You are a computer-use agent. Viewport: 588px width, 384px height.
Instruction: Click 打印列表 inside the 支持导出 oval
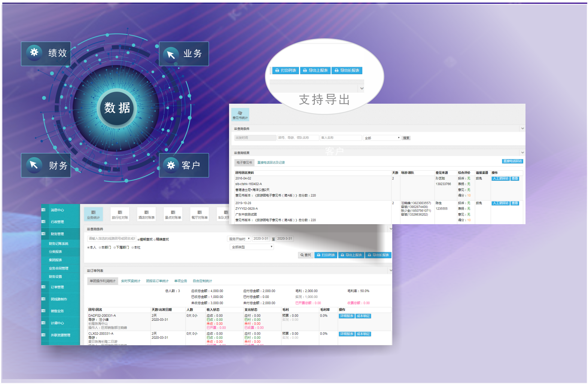point(286,70)
